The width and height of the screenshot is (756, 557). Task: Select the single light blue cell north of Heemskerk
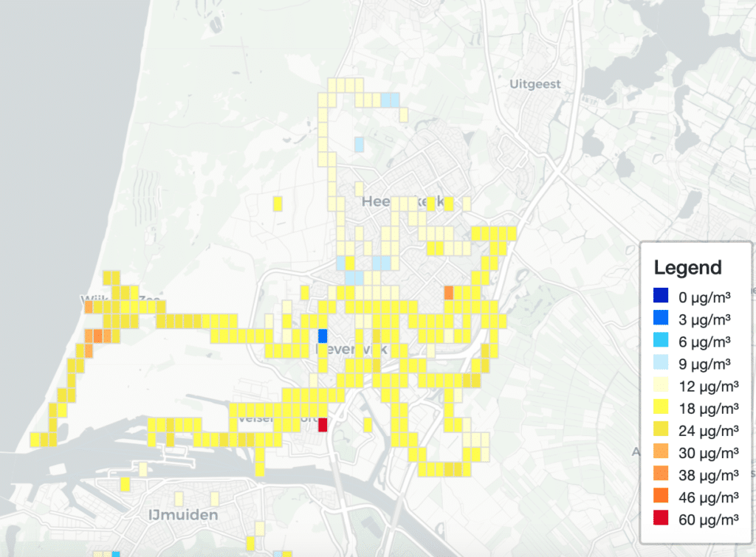tap(359, 144)
